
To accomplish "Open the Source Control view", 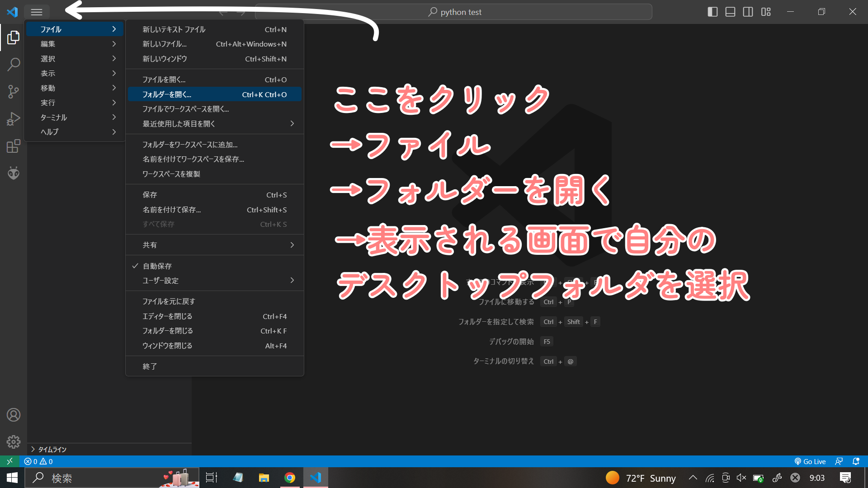I will tap(13, 92).
